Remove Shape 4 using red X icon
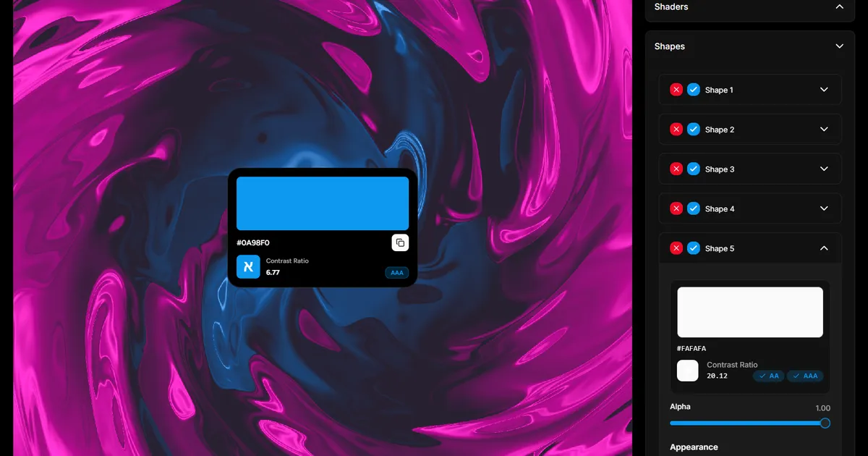This screenshot has width=868, height=456. (x=676, y=208)
